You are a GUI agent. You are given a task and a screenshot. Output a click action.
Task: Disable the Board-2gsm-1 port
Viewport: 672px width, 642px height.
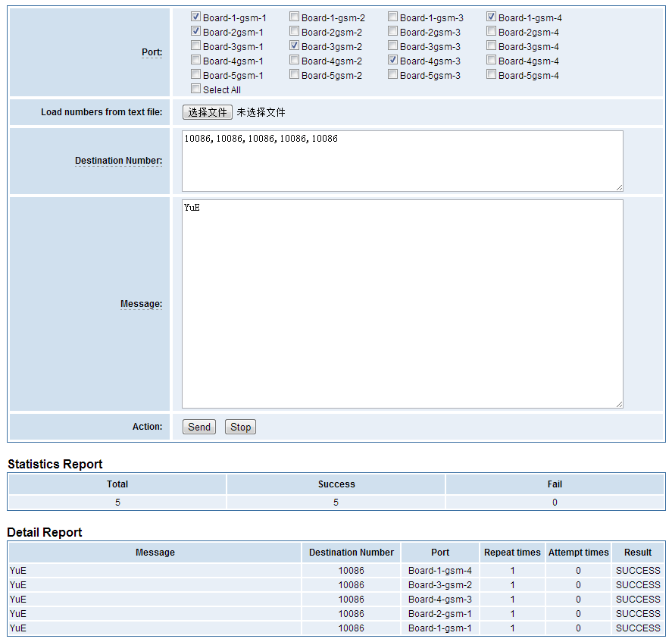click(196, 31)
